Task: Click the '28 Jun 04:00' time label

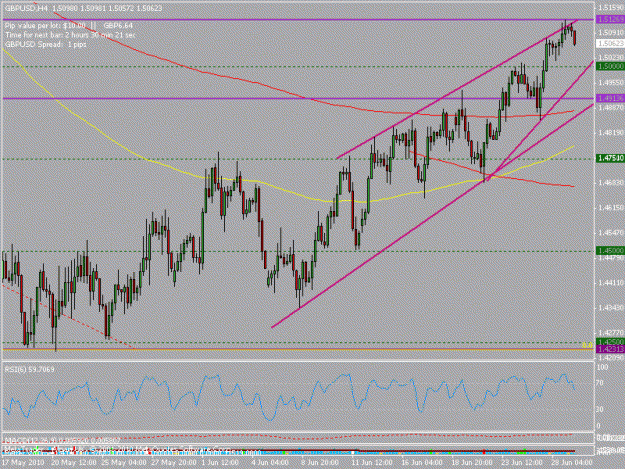Action: pos(570,463)
